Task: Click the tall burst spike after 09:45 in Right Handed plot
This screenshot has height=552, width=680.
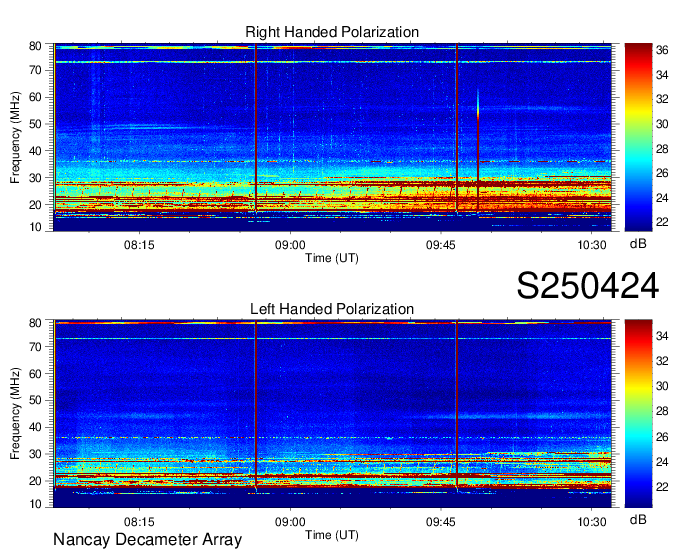Action: click(478, 150)
